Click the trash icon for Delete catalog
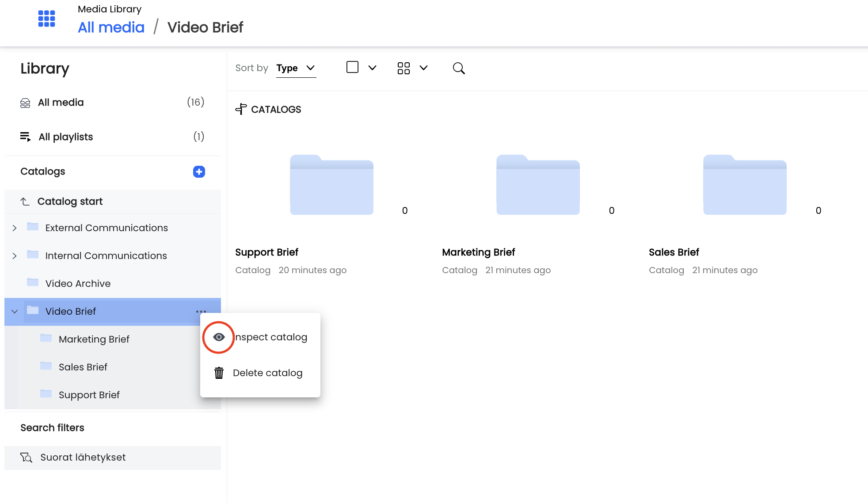Image resolution: width=868 pixels, height=503 pixels. pyautogui.click(x=219, y=373)
